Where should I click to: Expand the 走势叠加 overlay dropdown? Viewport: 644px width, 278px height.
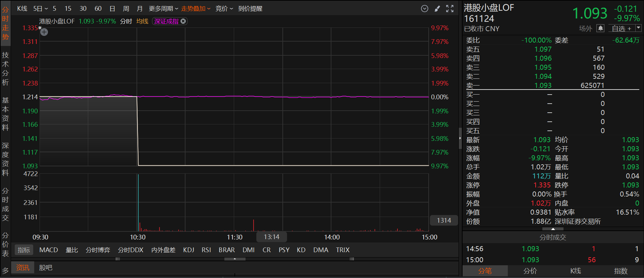tap(196, 9)
